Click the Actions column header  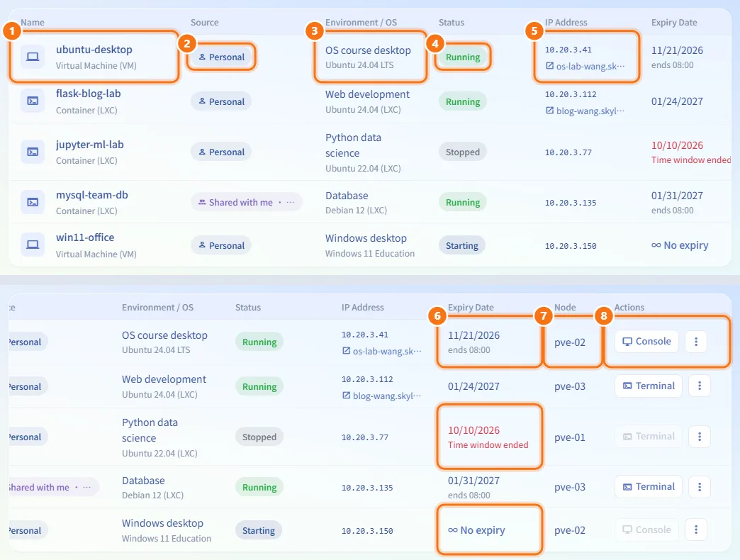(x=629, y=307)
